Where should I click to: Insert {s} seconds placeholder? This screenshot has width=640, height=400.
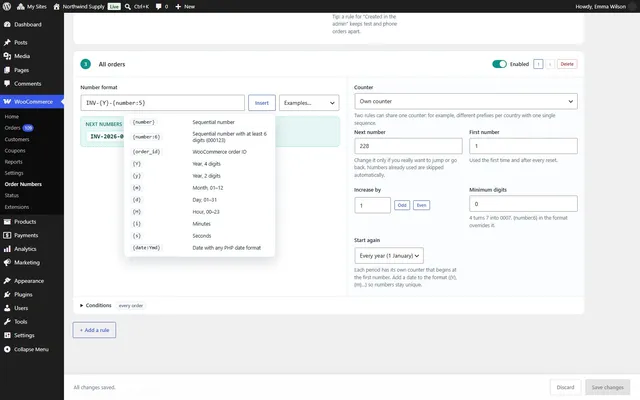point(199,236)
